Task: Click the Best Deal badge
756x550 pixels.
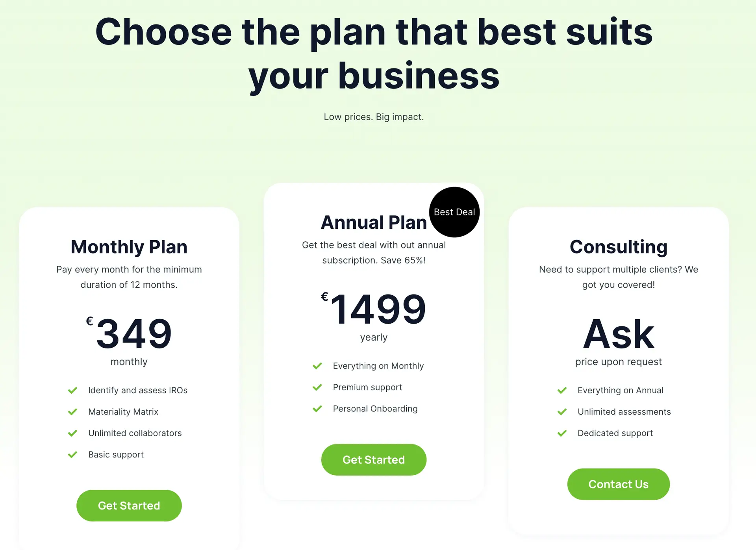Action: pos(454,212)
